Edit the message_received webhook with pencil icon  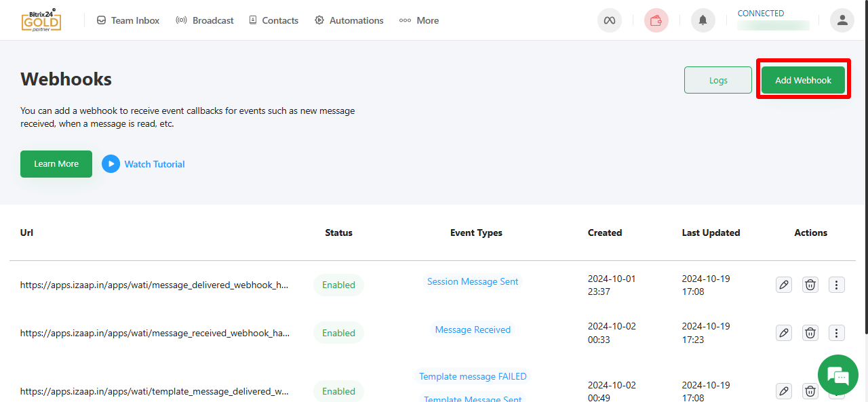[783, 333]
